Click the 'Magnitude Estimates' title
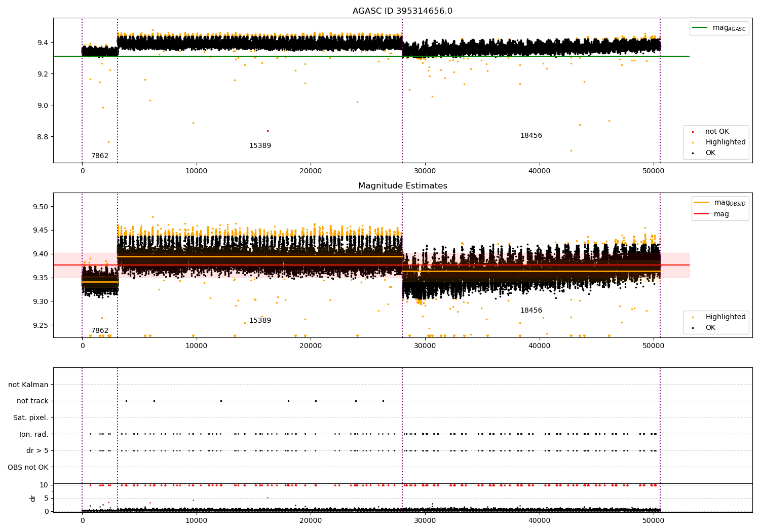Image resolution: width=760 pixels, height=532 pixels. [x=402, y=186]
